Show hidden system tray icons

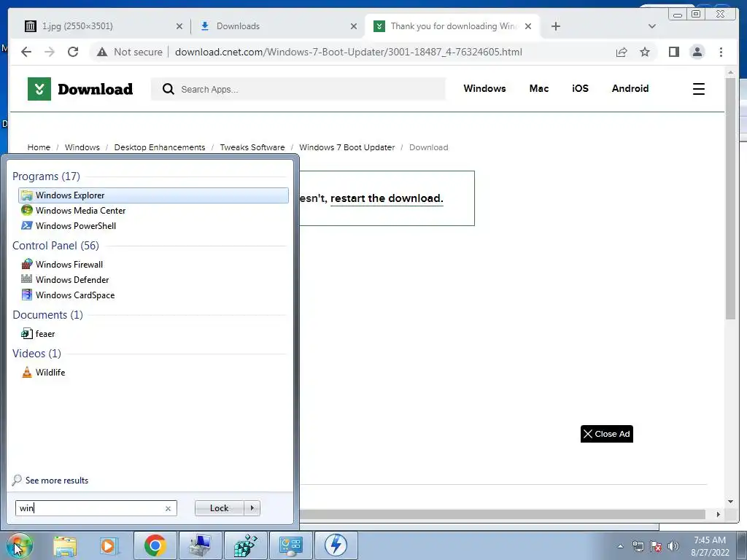click(620, 546)
